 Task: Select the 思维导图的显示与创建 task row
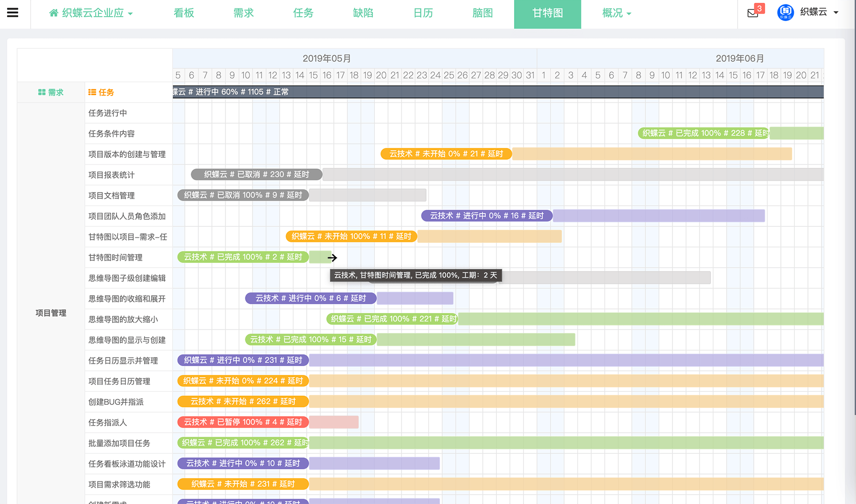[128, 340]
